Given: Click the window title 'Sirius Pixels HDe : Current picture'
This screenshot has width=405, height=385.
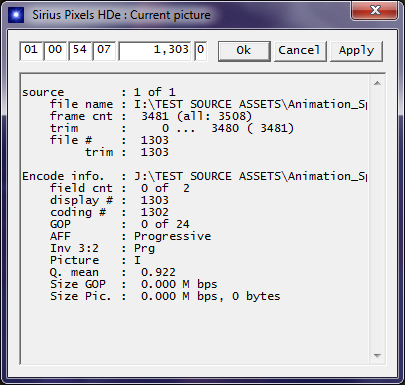Looking at the screenshot, I should click(x=121, y=15).
